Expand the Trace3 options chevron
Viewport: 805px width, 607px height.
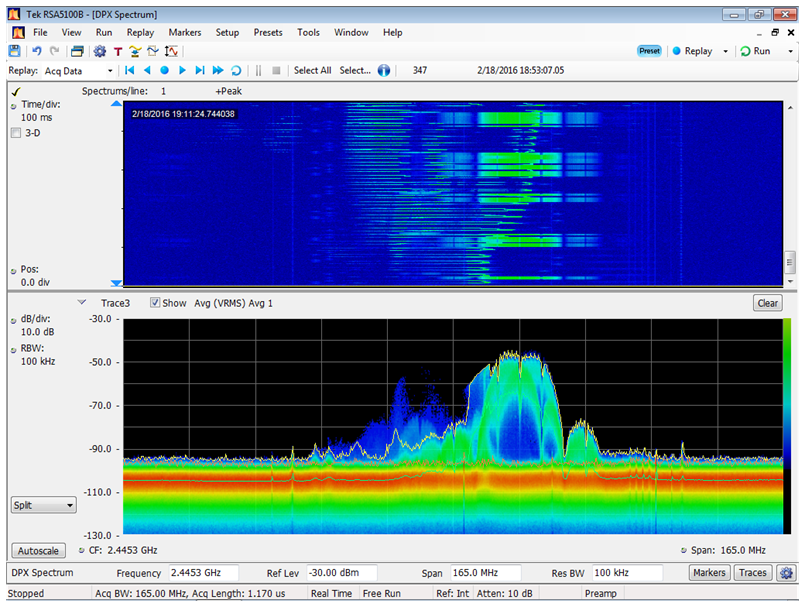[x=83, y=303]
